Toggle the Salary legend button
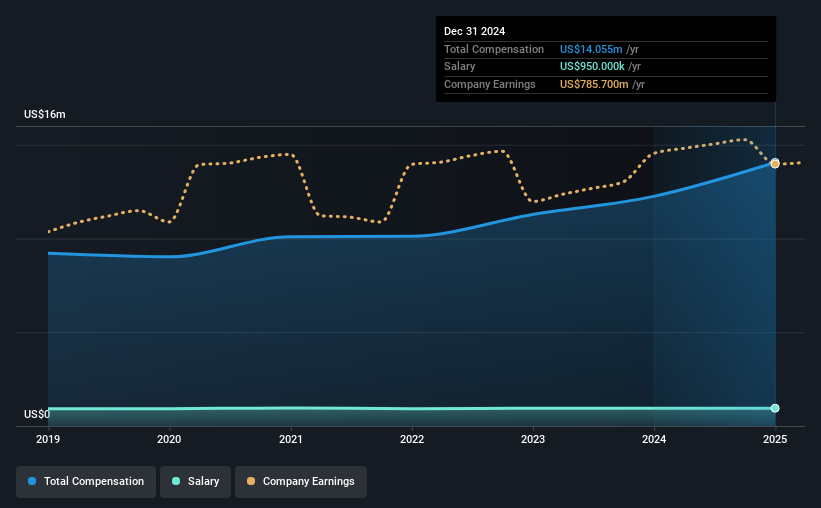 195,481
